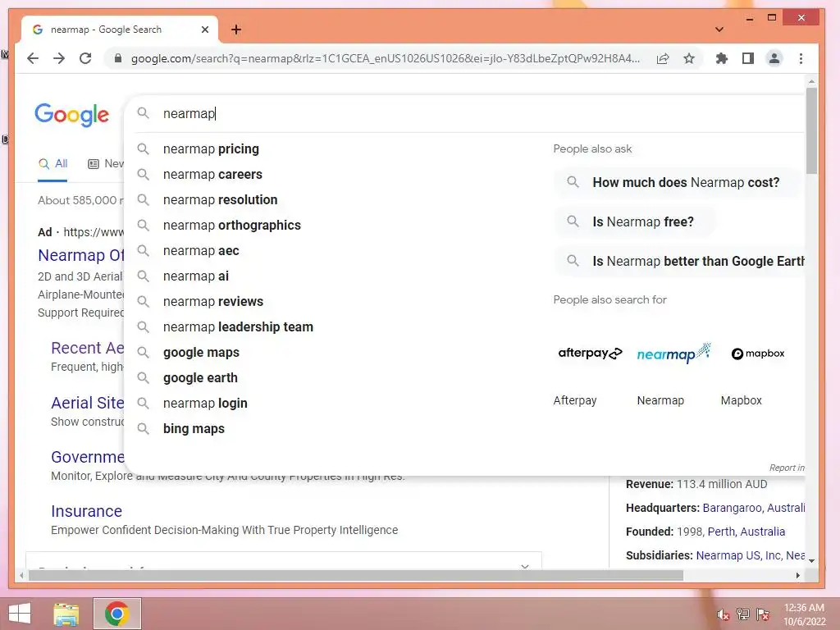Go back with the browser back arrow
The image size is (840, 630).
[x=33, y=58]
